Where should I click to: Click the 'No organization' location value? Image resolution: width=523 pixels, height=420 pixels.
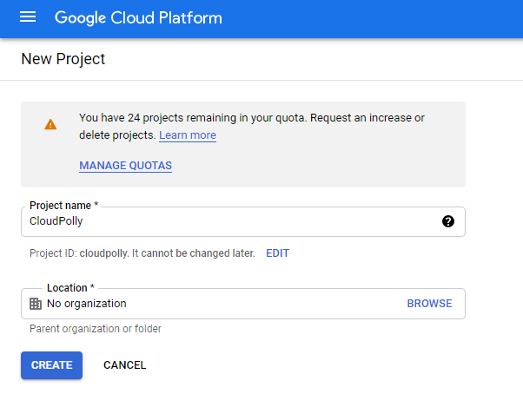click(87, 304)
